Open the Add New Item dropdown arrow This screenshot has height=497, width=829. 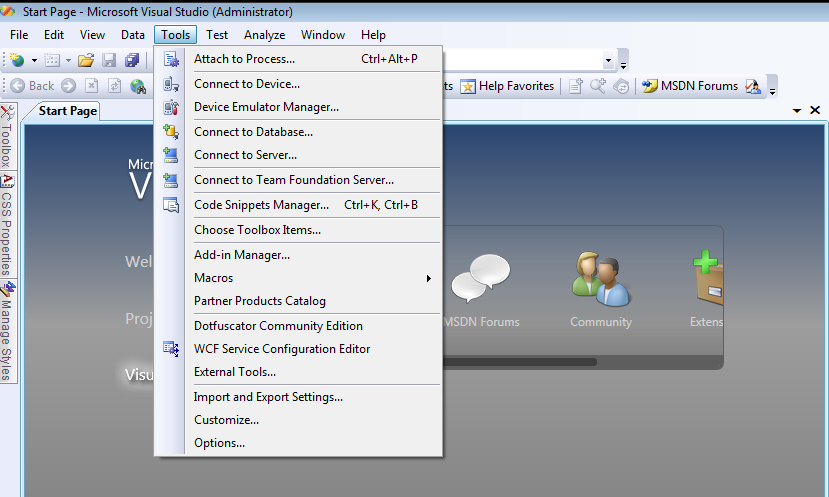[x=68, y=61]
